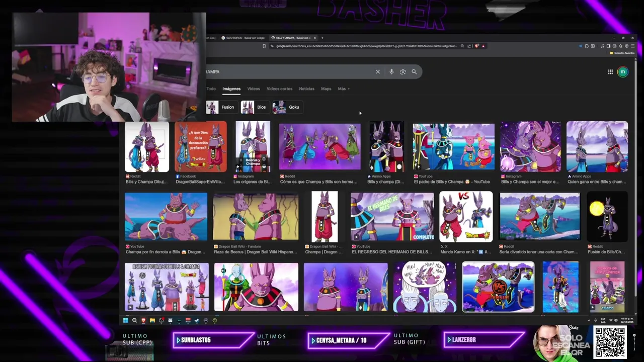
Task: Clear the Google search box with X
Action: click(378, 72)
